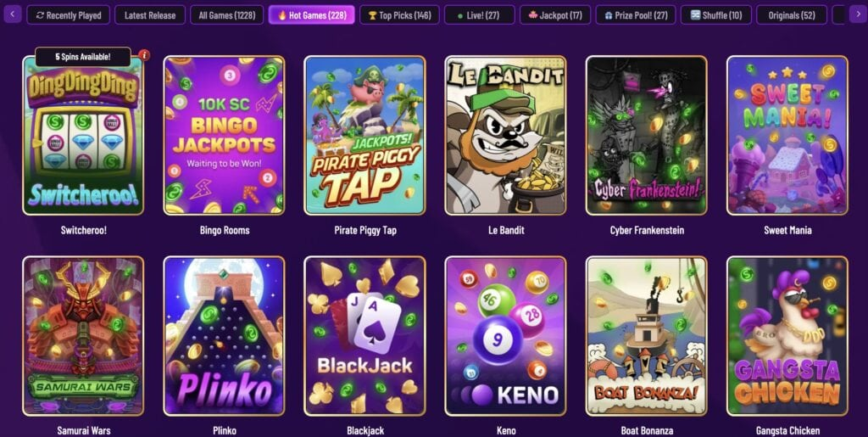Launch the Pirate Piggy Tap game thumbnail

click(364, 135)
